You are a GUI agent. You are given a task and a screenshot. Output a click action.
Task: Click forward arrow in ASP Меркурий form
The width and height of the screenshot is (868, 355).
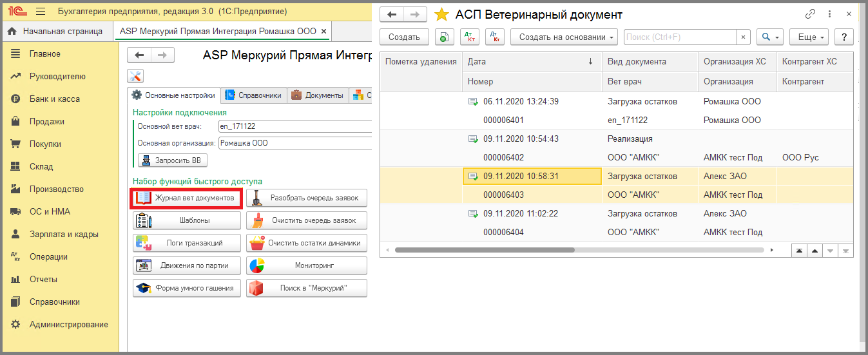(x=162, y=55)
